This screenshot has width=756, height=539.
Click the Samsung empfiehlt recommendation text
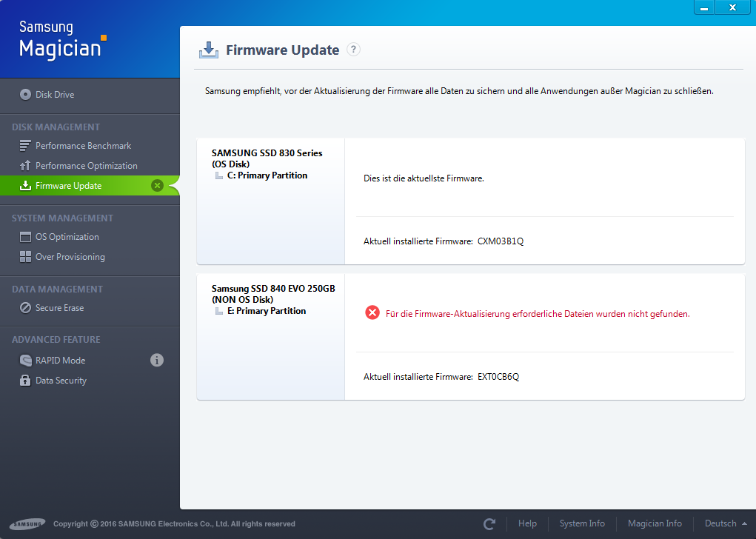pos(459,91)
